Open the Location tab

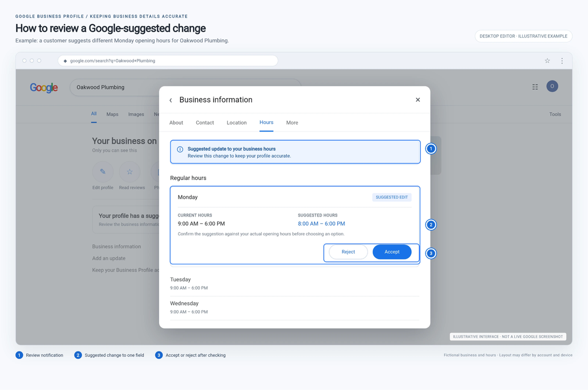pyautogui.click(x=237, y=122)
